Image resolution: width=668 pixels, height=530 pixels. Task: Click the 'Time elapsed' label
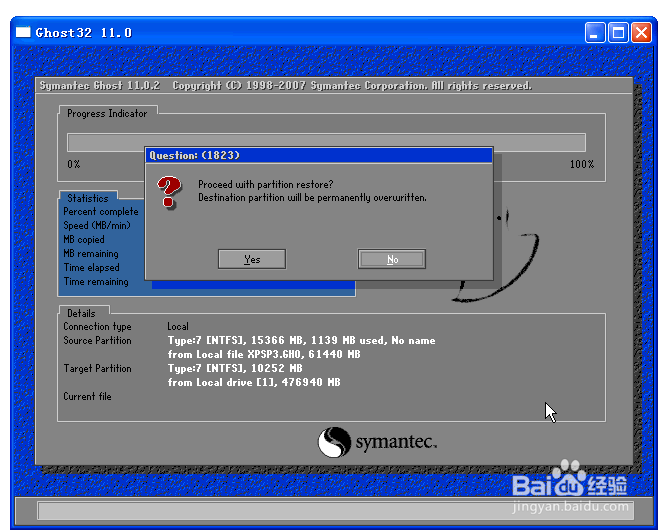[x=92, y=268]
